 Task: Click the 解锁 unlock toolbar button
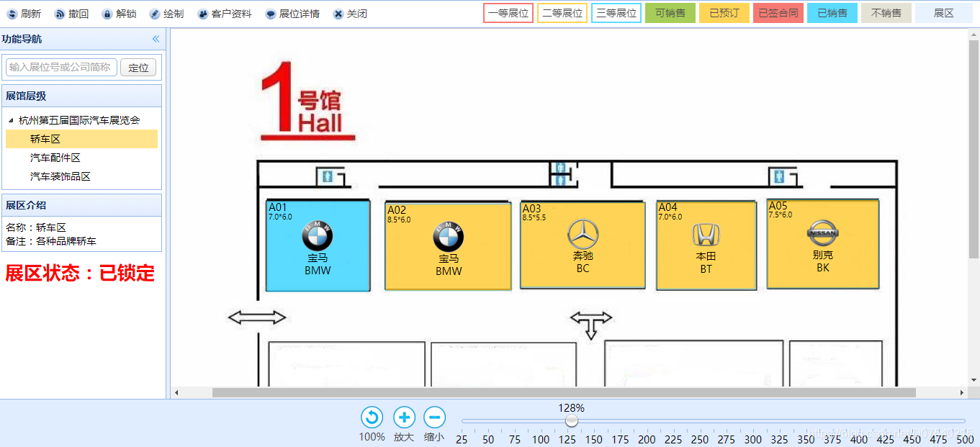coord(120,14)
